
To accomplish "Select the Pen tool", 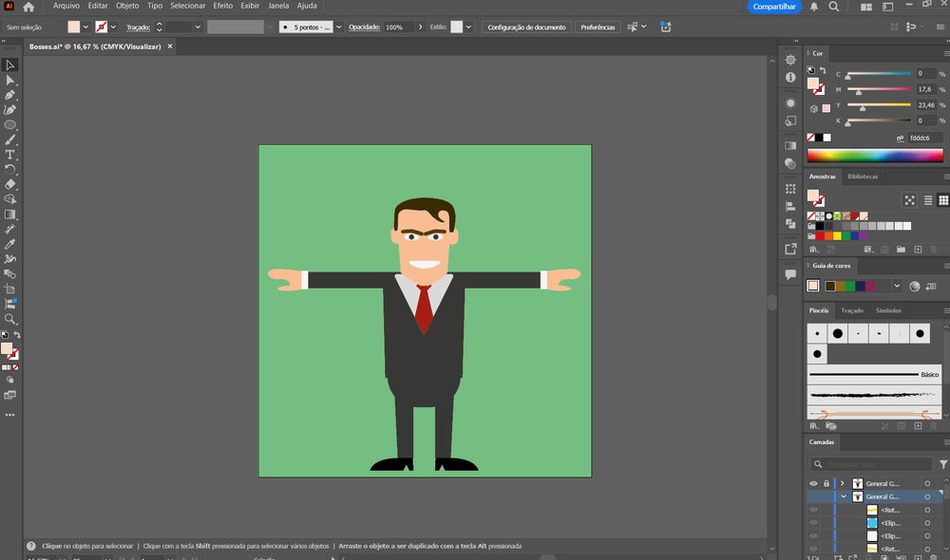I will [10, 95].
